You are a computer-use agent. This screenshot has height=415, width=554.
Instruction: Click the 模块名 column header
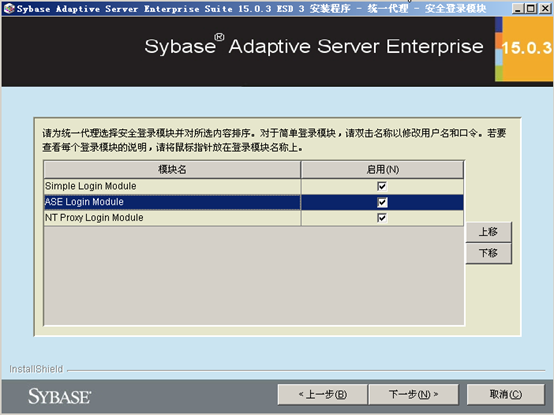pos(172,170)
